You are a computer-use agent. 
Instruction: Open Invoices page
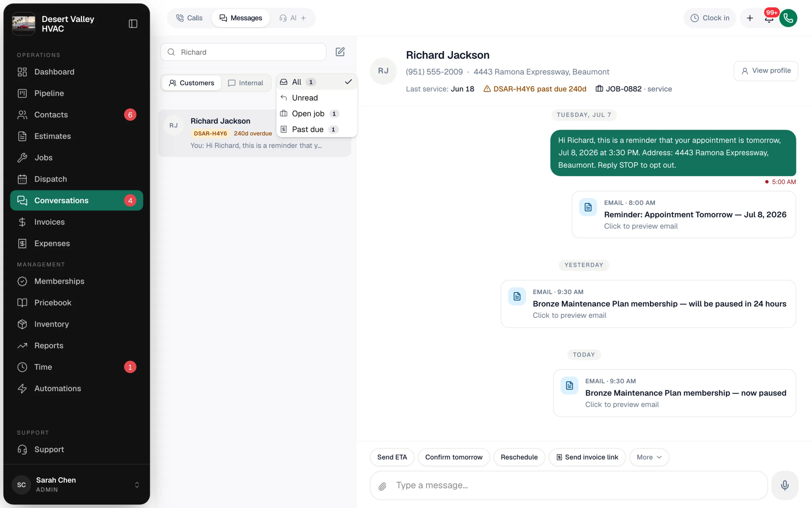coord(76,222)
